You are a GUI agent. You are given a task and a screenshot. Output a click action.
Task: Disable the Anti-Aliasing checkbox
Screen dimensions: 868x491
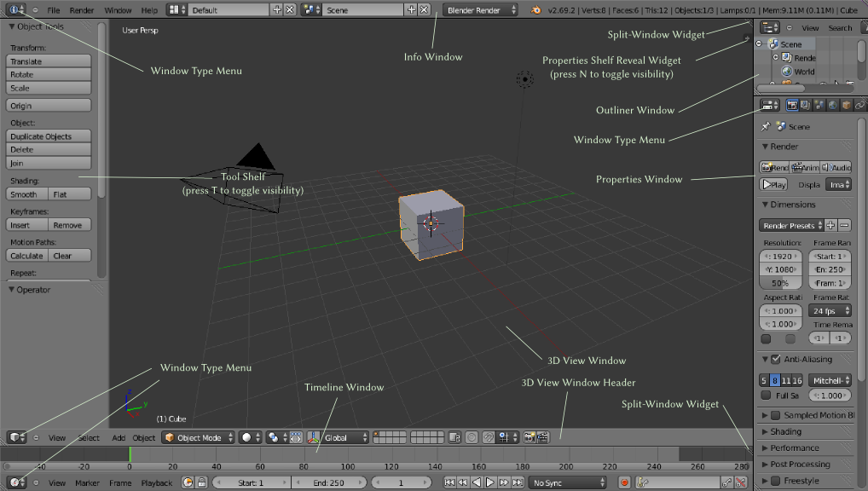[x=775, y=360]
